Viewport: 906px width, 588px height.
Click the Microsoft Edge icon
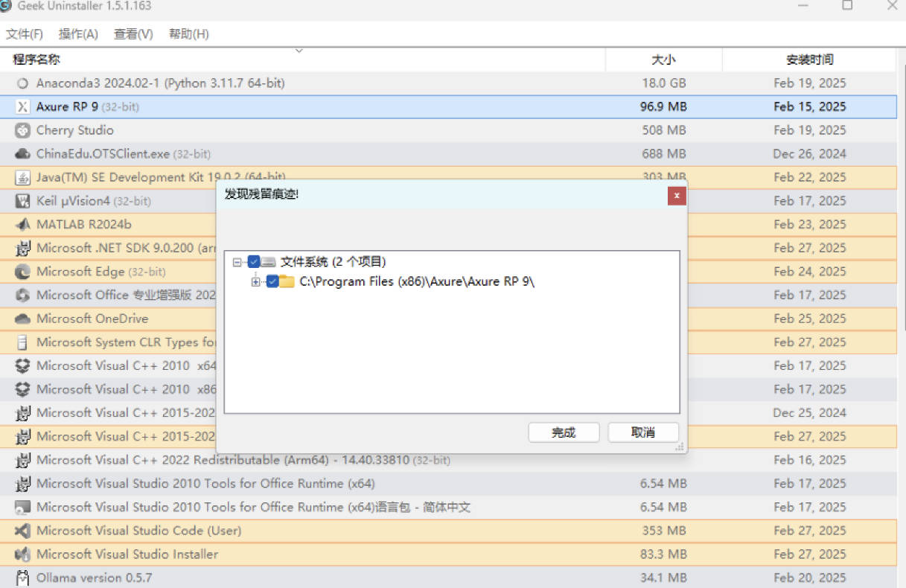pos(22,272)
